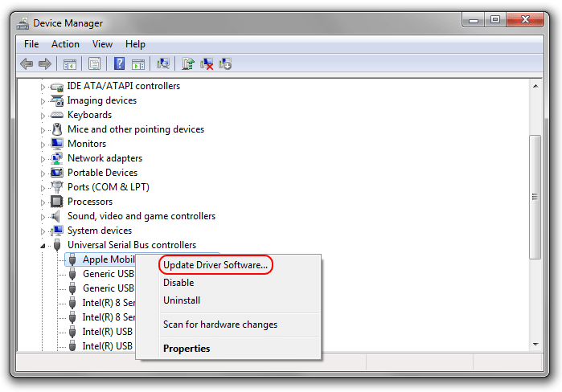Open the Help menu
This screenshot has height=392, width=562.
click(135, 44)
